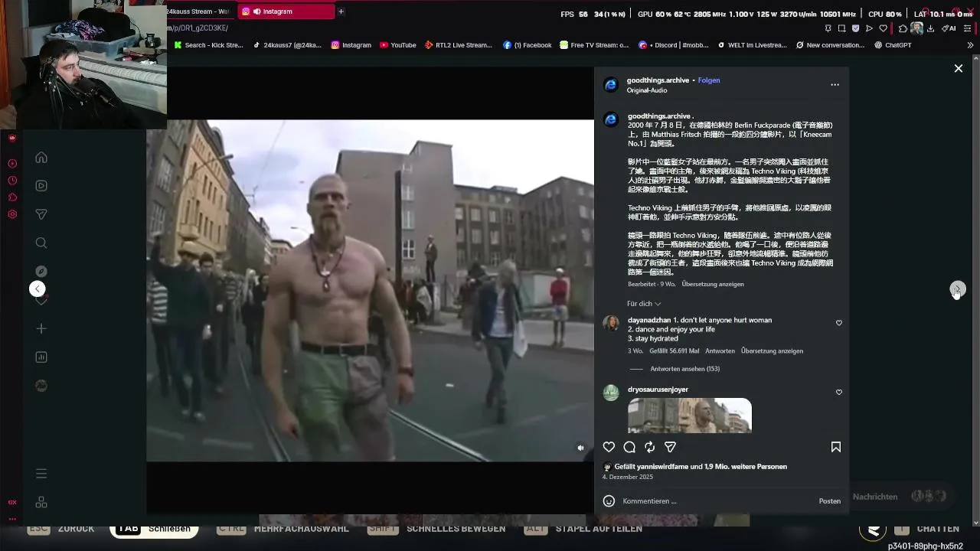980x551 pixels.
Task: Click the 'Kommentieren ...' input field
Action: click(716, 501)
